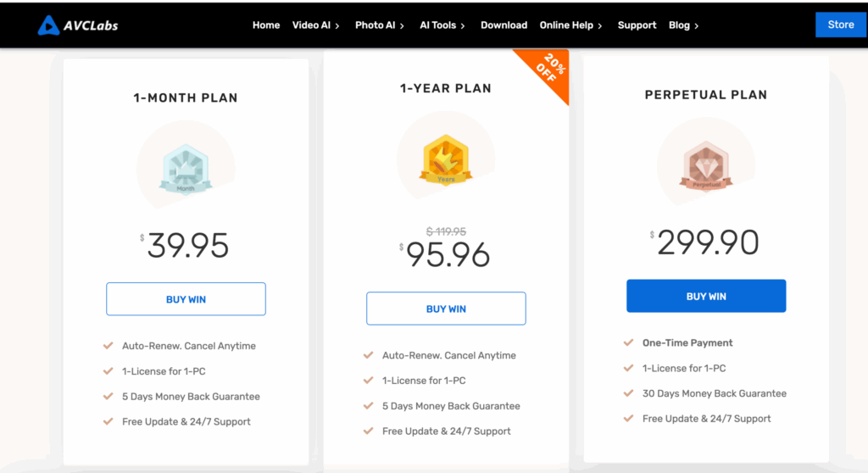Viewport: 868px width, 473px height.
Task: Click the AVCLabs logo icon
Action: click(x=48, y=25)
